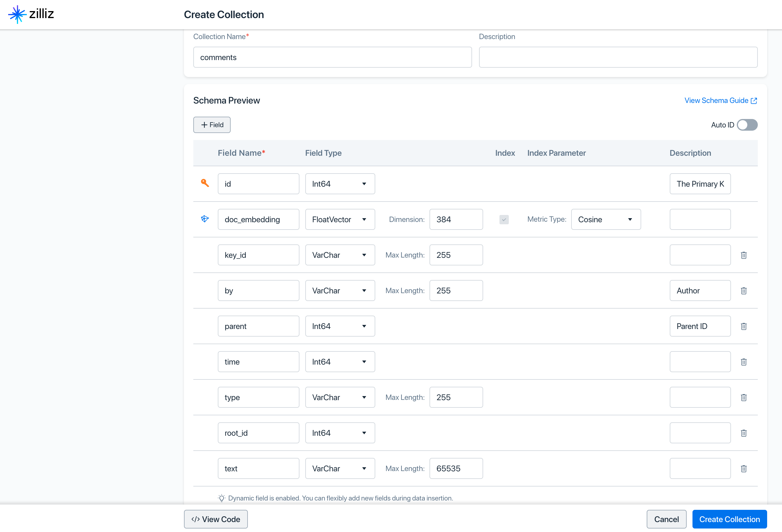Open the parent Int64 type dropdown
The image size is (782, 532).
coord(340,326)
